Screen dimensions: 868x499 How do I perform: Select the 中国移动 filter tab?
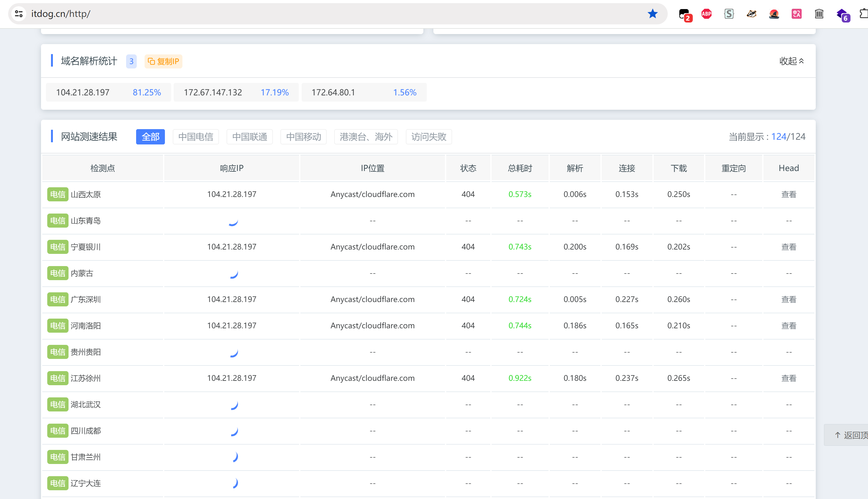coord(303,137)
